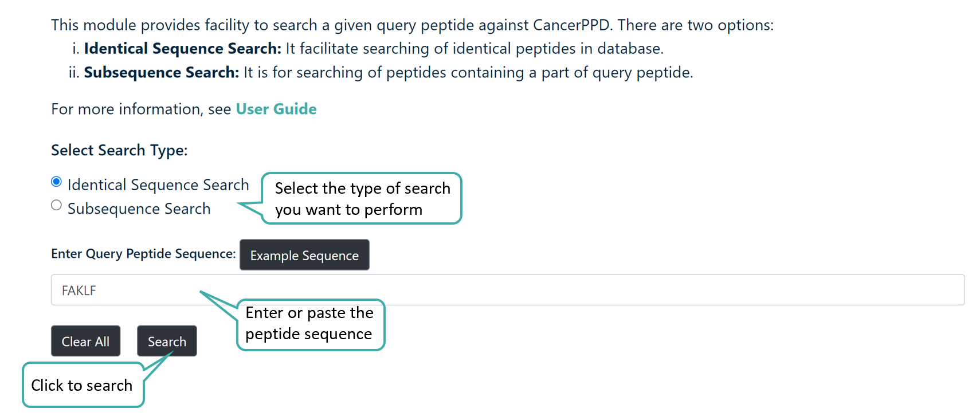Clear the form using Clear All

(x=85, y=341)
